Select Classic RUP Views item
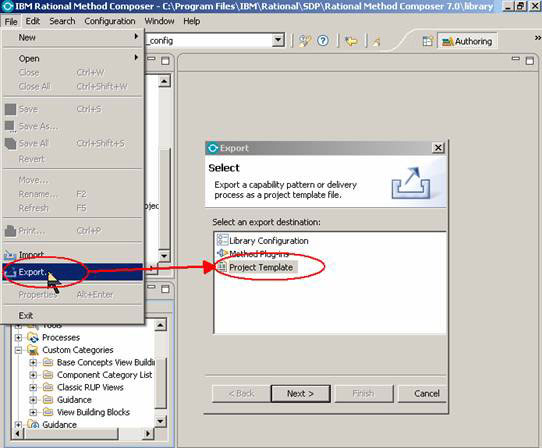 click(90, 388)
